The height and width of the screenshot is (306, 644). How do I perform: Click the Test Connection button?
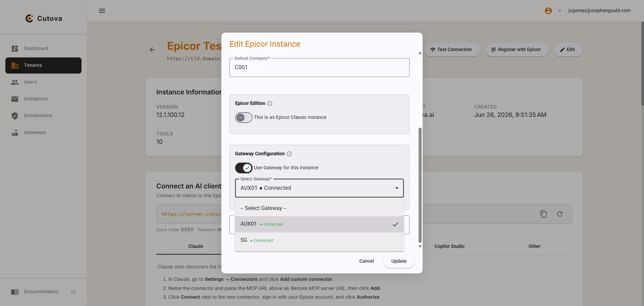point(452,50)
